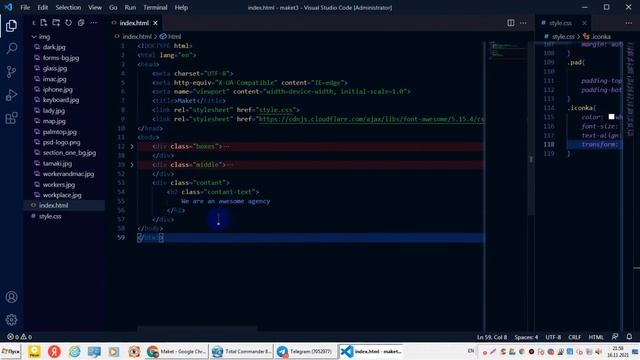The image size is (640, 360).
Task: Open the Search view in activity bar
Action: click(11, 49)
